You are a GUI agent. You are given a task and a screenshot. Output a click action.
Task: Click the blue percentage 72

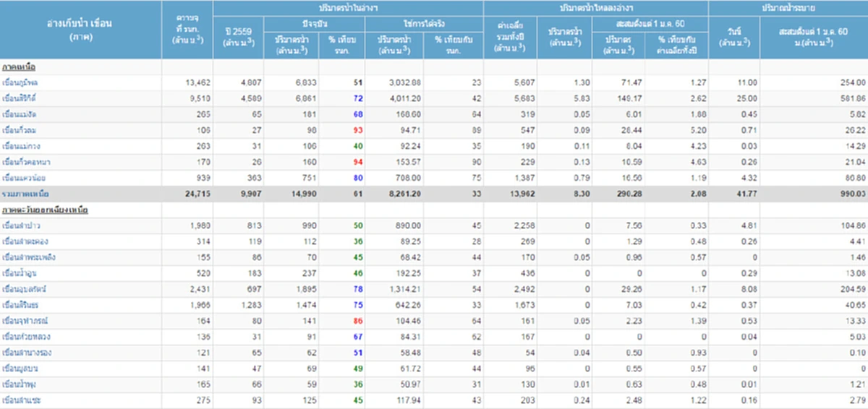coord(359,98)
